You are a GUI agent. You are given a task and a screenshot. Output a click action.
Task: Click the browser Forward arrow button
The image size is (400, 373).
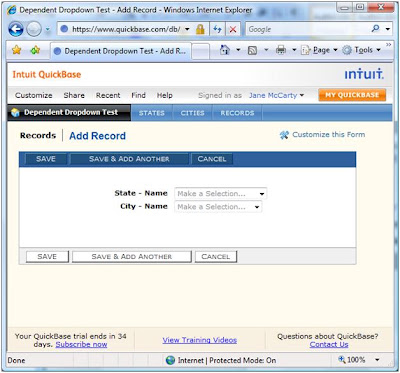click(x=34, y=30)
